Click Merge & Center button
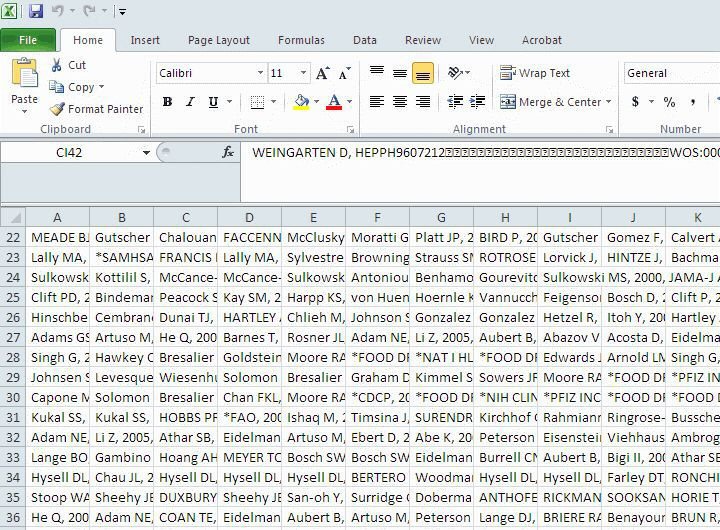Viewport: 720px width, 530px height. [550, 101]
